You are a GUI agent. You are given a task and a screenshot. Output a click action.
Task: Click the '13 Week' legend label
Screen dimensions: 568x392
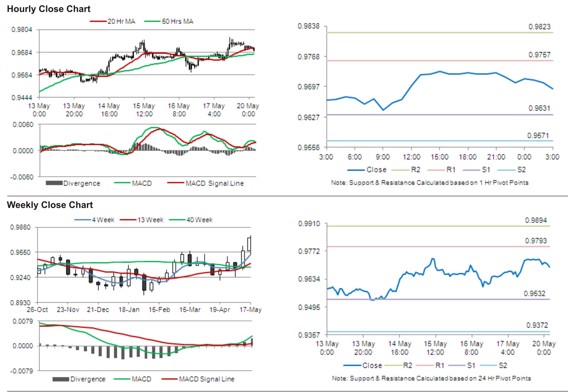[x=150, y=220]
